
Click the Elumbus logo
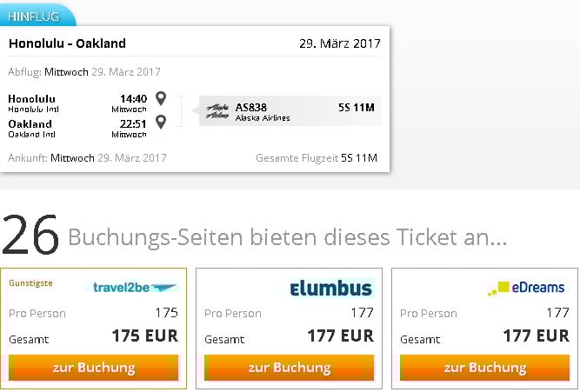point(330,288)
